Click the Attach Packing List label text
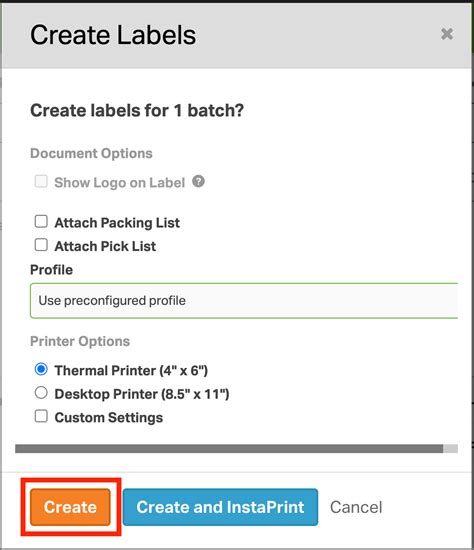 117,223
